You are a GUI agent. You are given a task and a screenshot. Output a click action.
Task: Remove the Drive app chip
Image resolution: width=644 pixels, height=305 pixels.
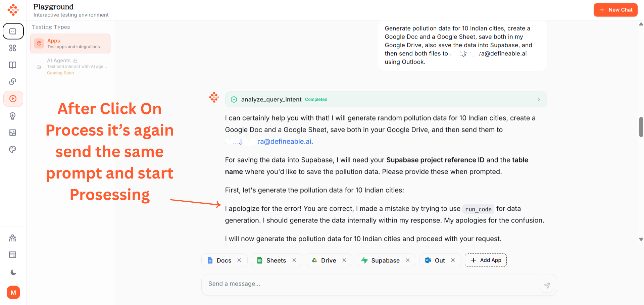[x=344, y=260]
